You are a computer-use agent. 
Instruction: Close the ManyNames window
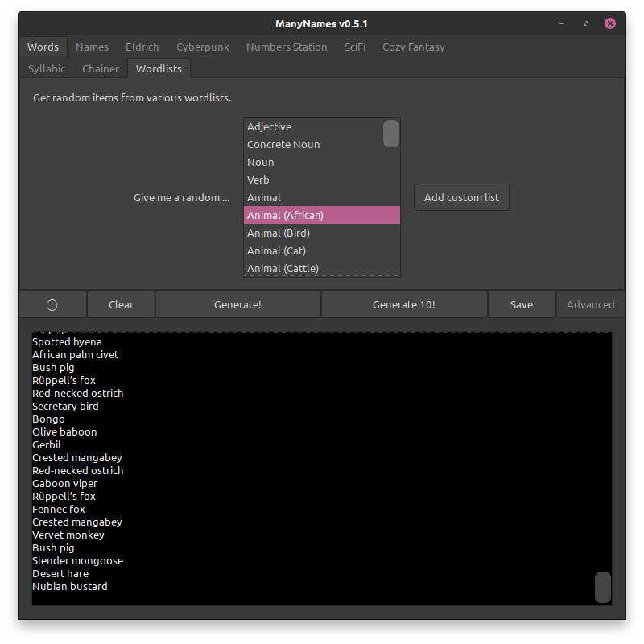610,23
